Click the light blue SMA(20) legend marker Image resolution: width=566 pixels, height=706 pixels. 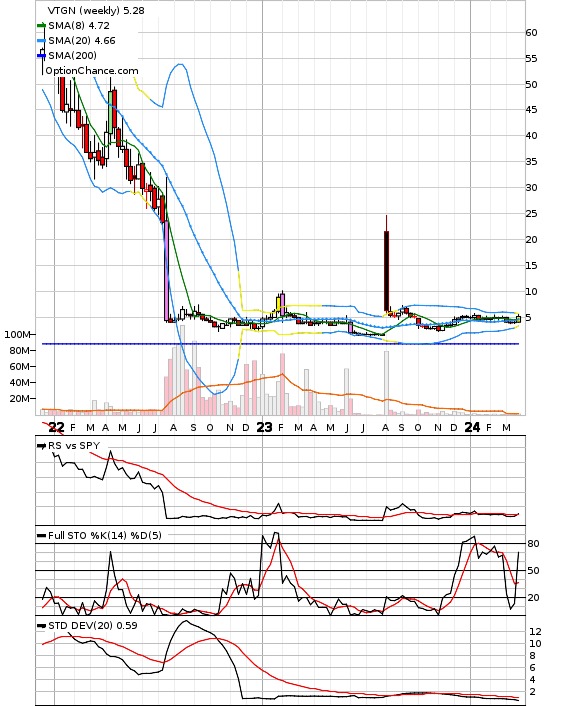click(x=41, y=41)
